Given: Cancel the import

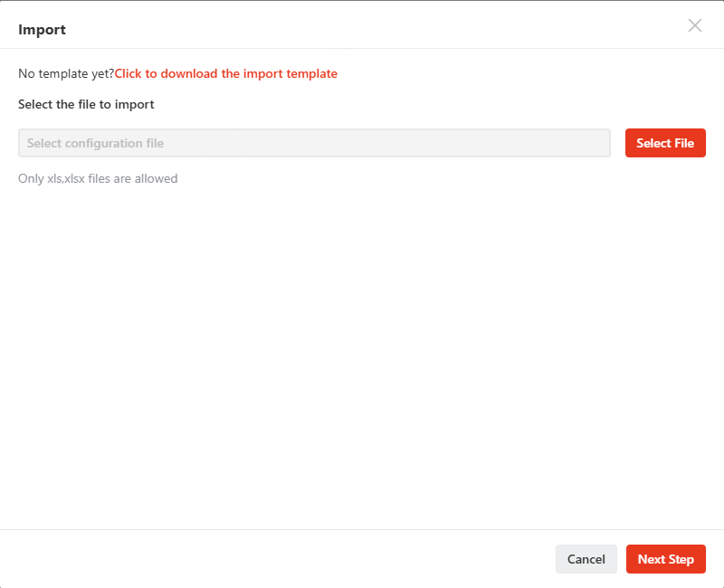Looking at the screenshot, I should click(x=586, y=559).
